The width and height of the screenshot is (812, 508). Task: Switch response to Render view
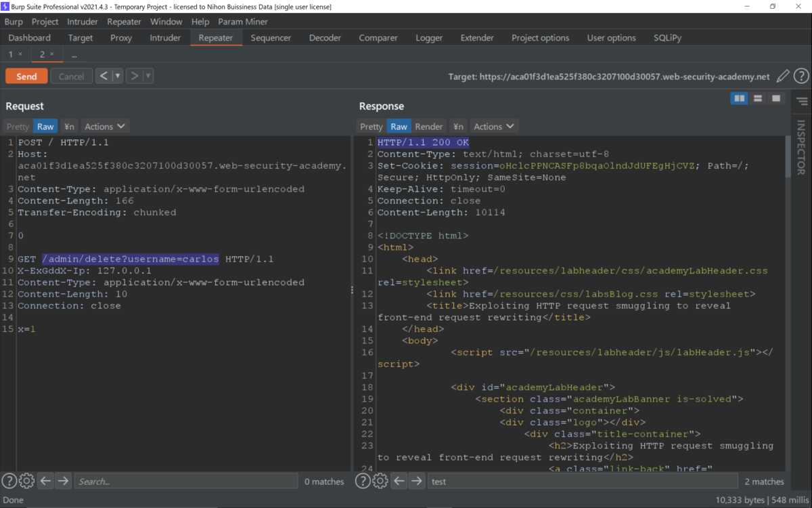429,127
